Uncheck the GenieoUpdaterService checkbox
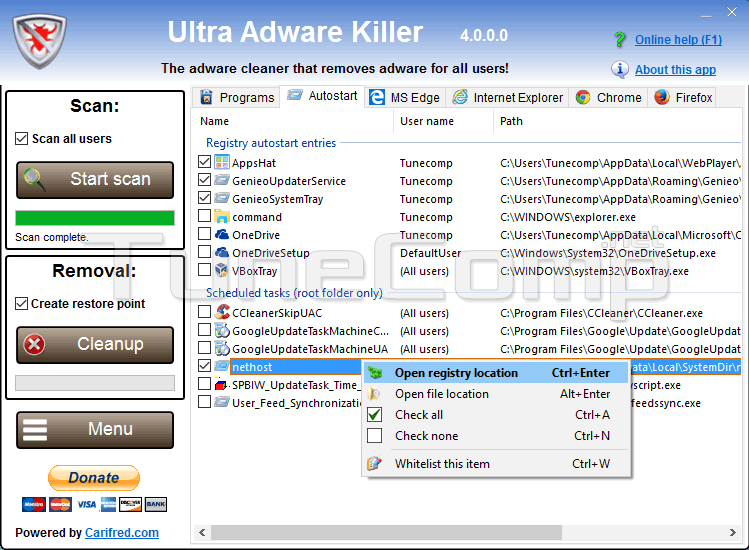 pyautogui.click(x=204, y=180)
